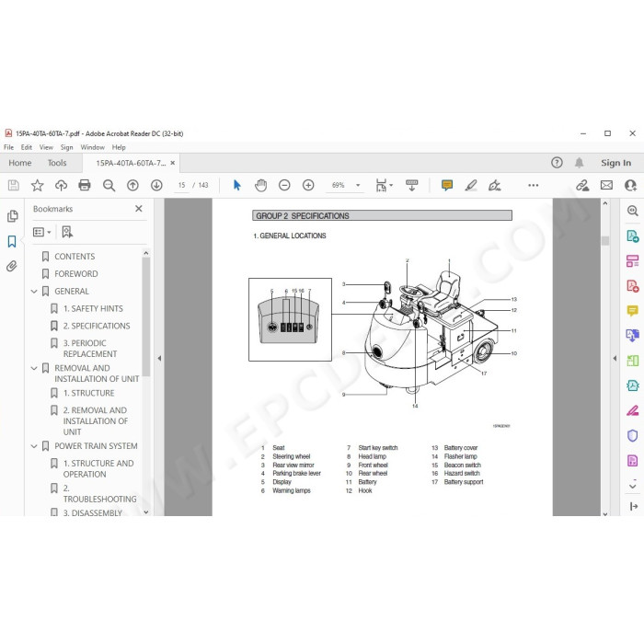644x644 pixels.
Task: Collapse the left navigation pane arrow
Action: click(x=159, y=358)
